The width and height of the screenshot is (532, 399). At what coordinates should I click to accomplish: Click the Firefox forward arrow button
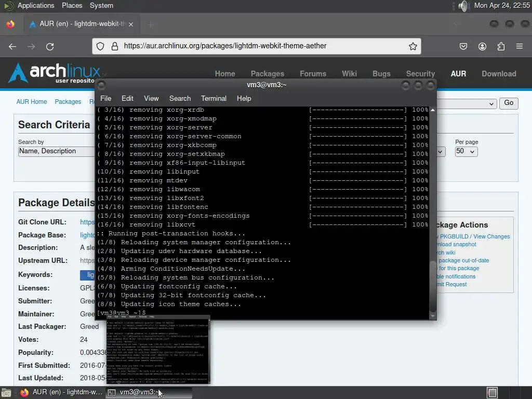click(x=31, y=46)
